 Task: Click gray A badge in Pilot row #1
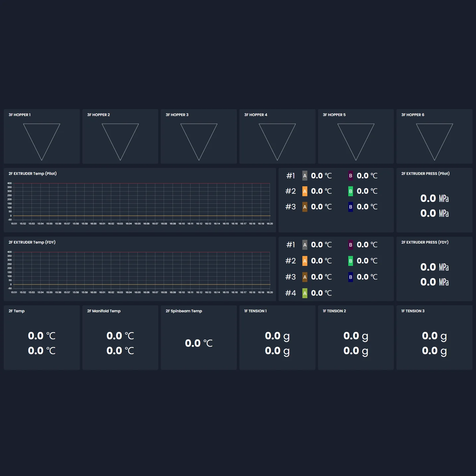[305, 176]
